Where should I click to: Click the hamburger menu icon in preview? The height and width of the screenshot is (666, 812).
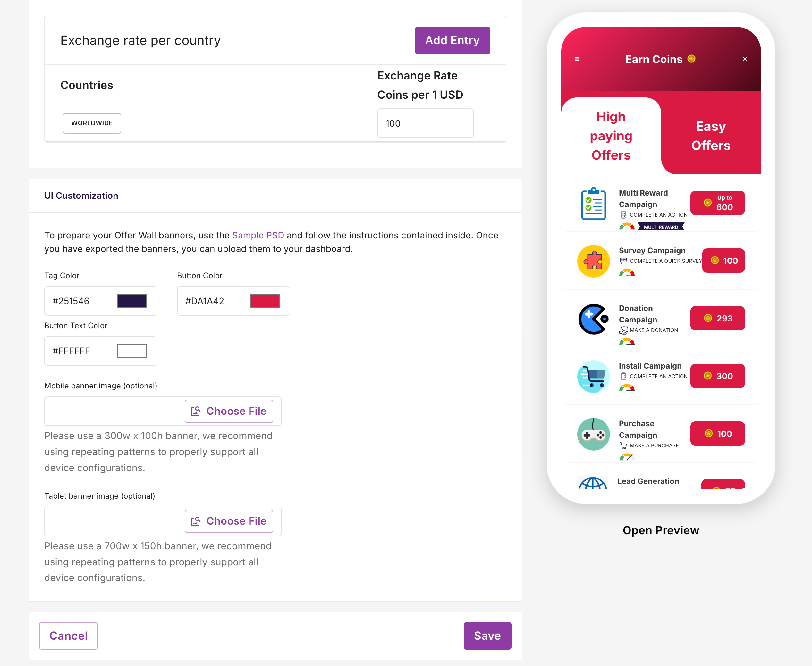click(x=577, y=59)
